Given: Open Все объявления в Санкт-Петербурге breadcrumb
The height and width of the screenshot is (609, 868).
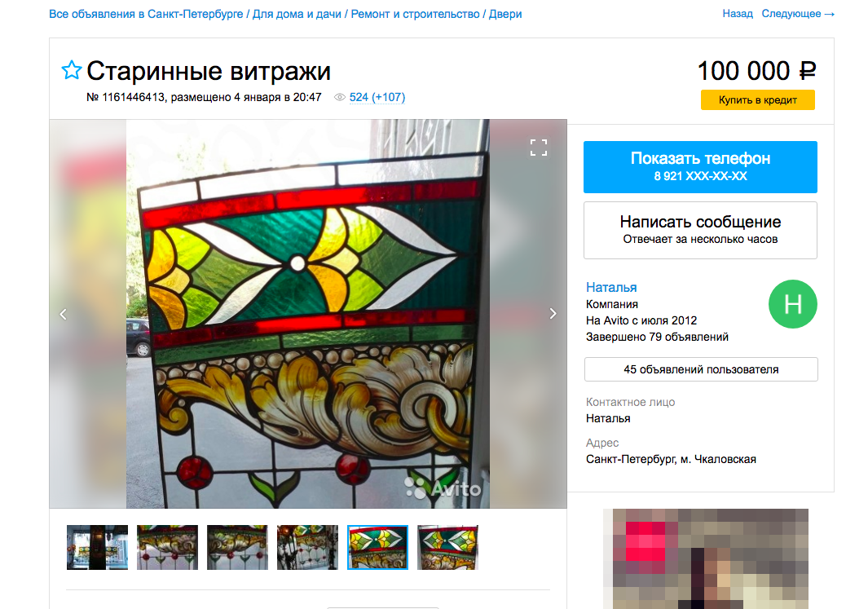Looking at the screenshot, I should coord(146,14).
